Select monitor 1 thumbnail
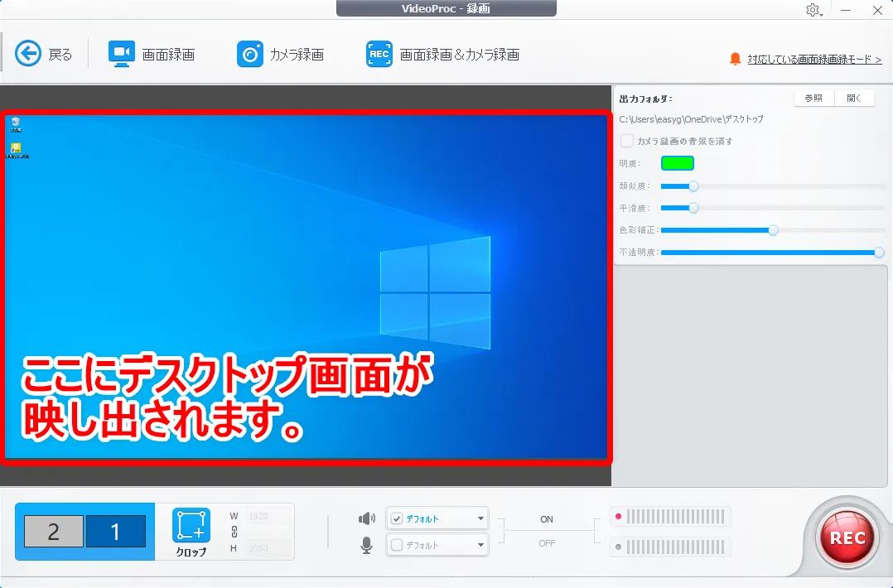Image resolution: width=893 pixels, height=588 pixels. [x=116, y=531]
